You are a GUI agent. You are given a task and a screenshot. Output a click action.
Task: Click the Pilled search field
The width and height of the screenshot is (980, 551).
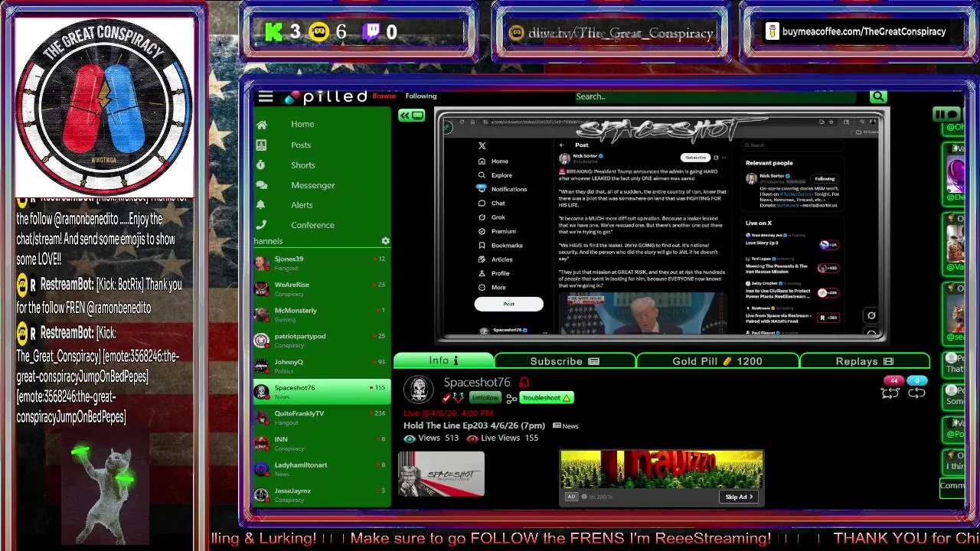pyautogui.click(x=715, y=96)
